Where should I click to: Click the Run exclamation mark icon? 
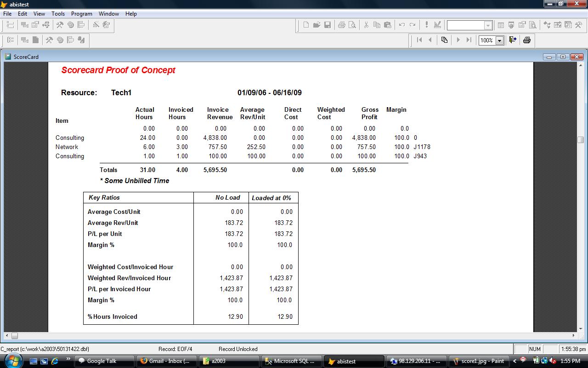pyautogui.click(x=427, y=25)
